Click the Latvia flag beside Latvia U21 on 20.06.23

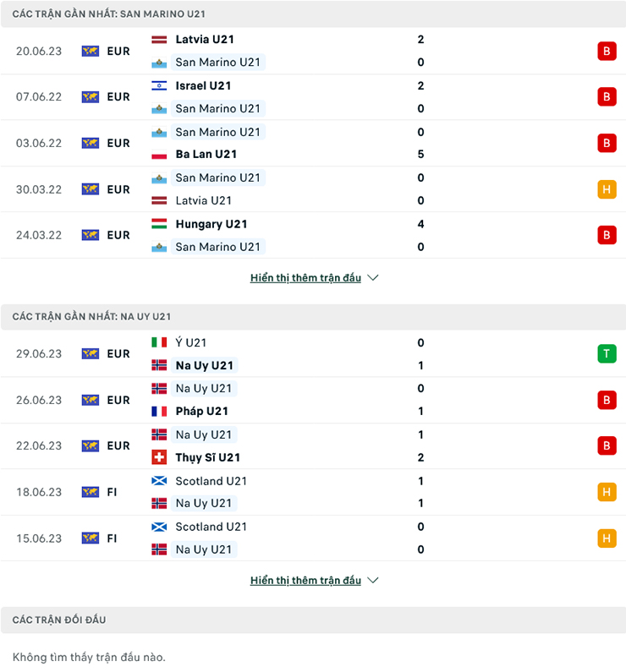(159, 40)
